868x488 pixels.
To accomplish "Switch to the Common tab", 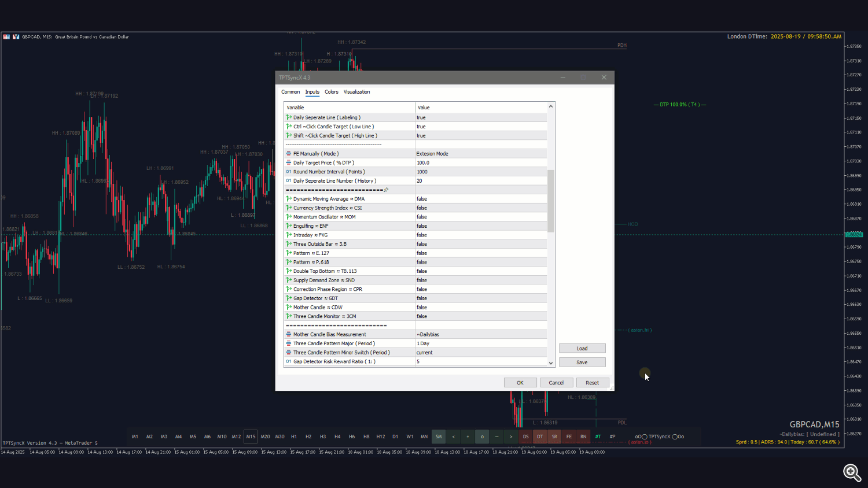I will (x=290, y=92).
